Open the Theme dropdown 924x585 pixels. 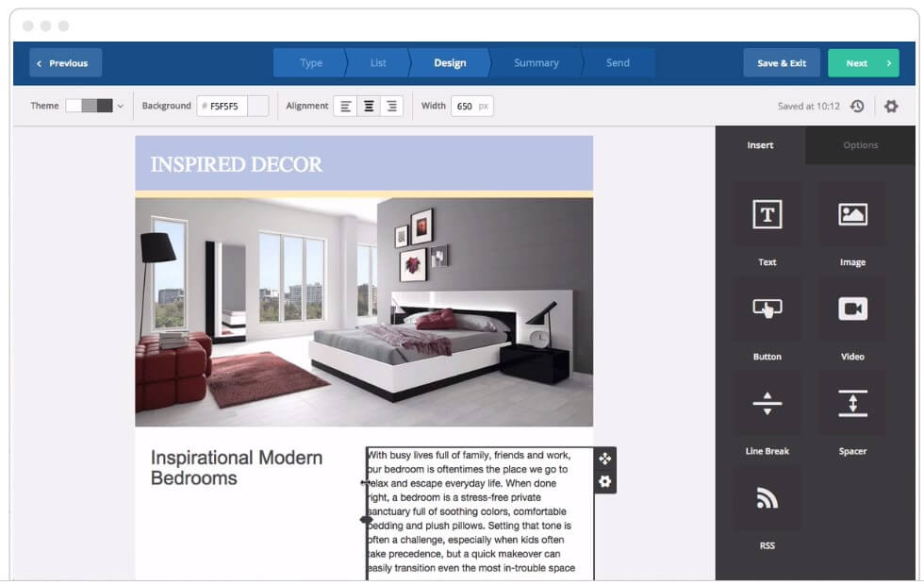[x=120, y=106]
